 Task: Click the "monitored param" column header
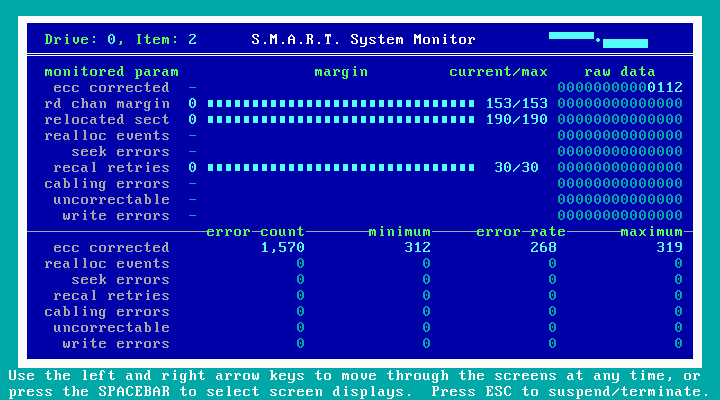tap(112, 72)
